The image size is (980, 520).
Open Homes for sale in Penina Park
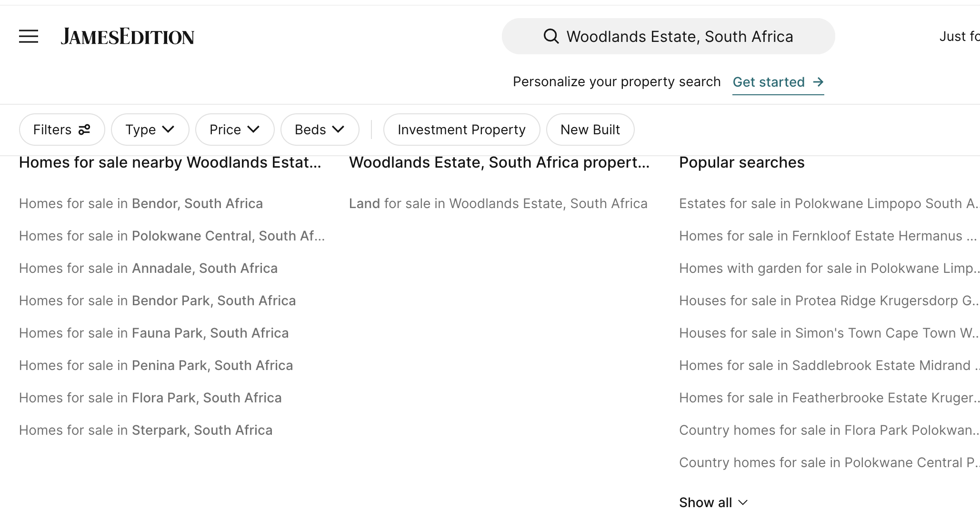click(156, 365)
